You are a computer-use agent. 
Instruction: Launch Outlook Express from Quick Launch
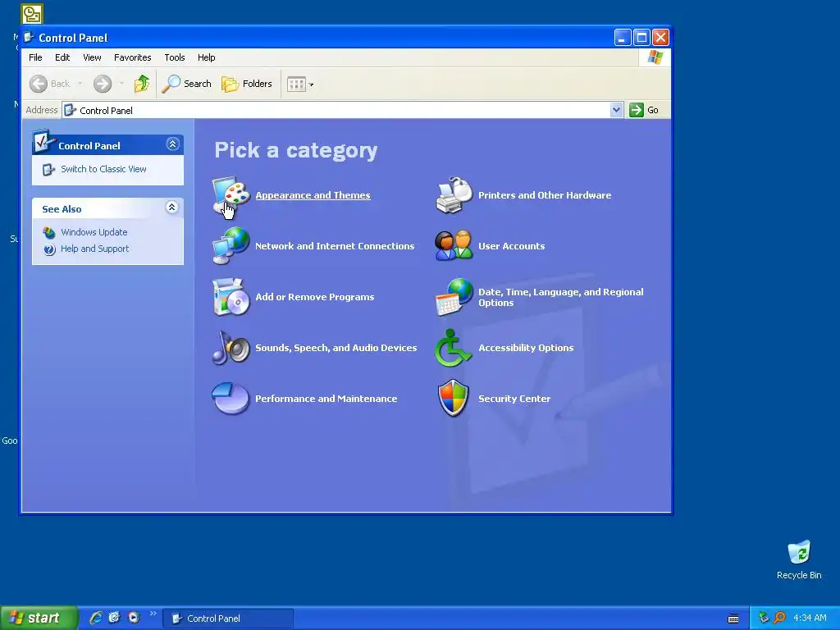[x=114, y=618]
